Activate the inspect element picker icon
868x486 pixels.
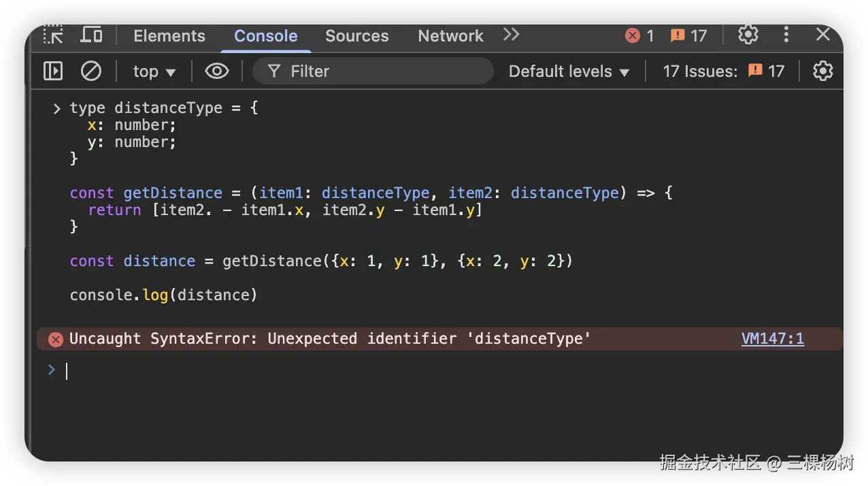pos(53,35)
